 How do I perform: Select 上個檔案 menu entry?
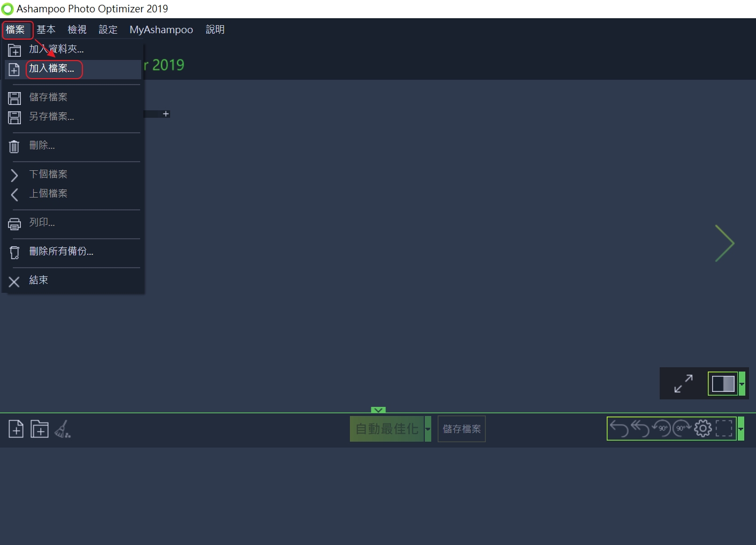tap(73, 194)
